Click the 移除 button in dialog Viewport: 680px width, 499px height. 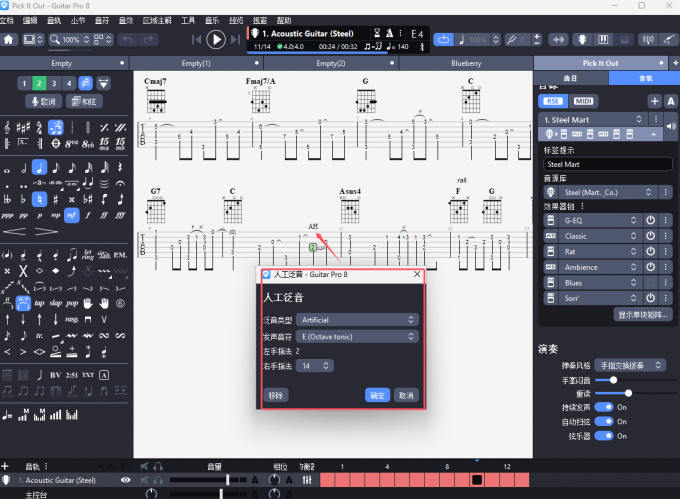pos(276,395)
